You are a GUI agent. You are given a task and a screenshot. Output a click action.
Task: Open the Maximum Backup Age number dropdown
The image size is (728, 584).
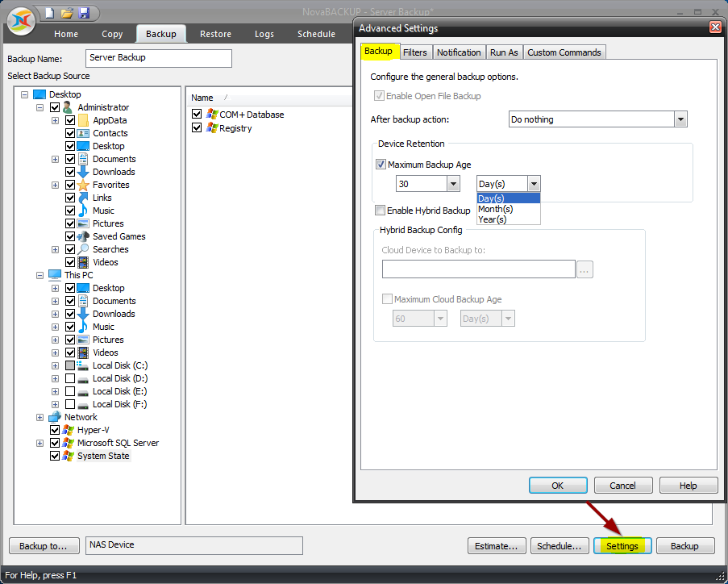click(453, 184)
